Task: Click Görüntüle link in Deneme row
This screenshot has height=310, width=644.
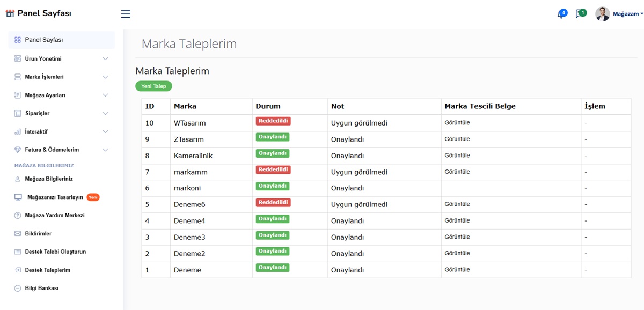Action: [x=457, y=270]
